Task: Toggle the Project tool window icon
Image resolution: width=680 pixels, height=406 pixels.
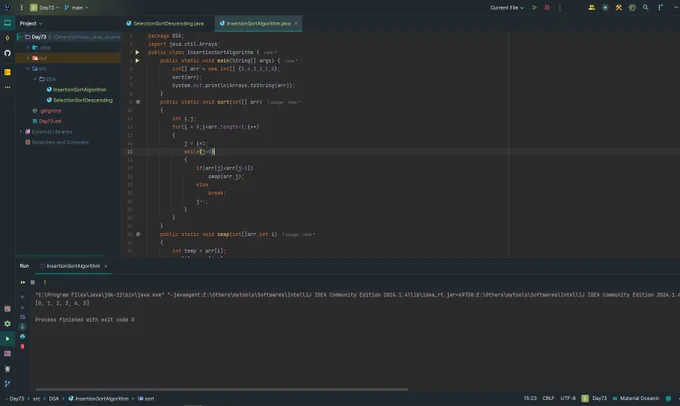Action: pyautogui.click(x=7, y=23)
